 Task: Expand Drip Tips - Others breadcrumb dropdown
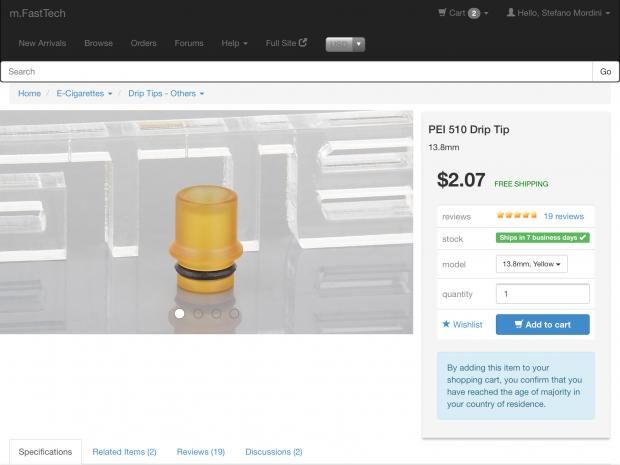[166, 93]
